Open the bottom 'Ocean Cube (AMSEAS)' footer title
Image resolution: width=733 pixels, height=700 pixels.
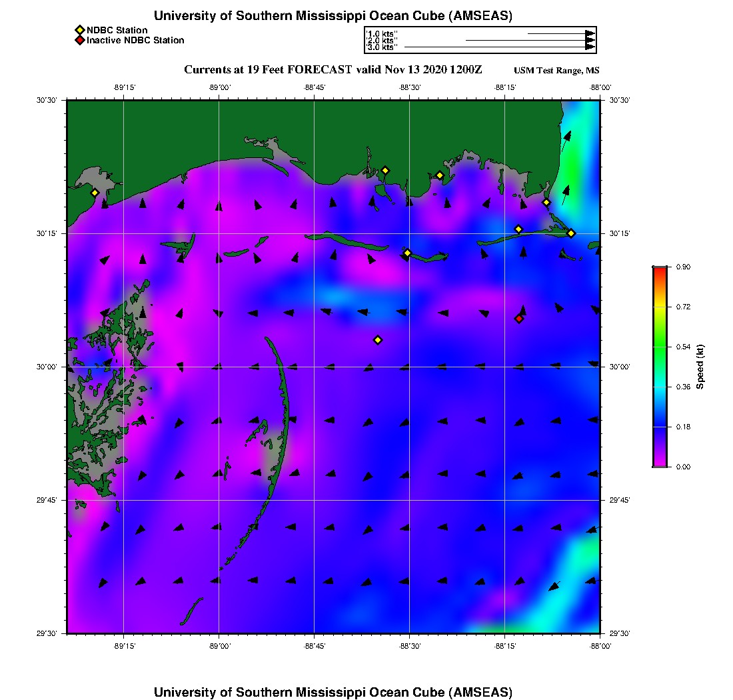coord(333,692)
